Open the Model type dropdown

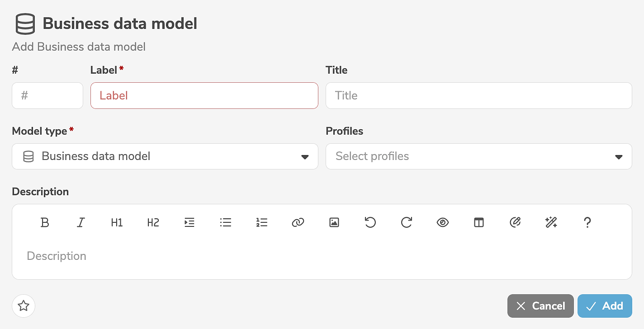165,156
